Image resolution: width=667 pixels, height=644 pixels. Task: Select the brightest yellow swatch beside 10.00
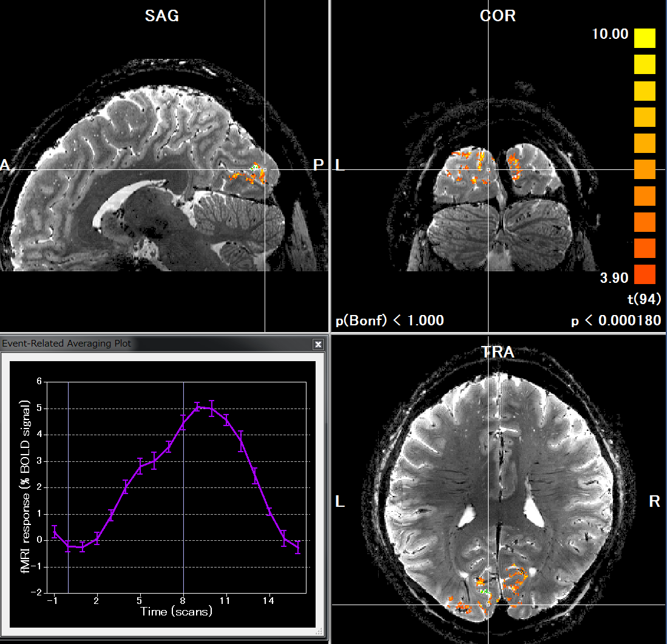[x=645, y=38]
